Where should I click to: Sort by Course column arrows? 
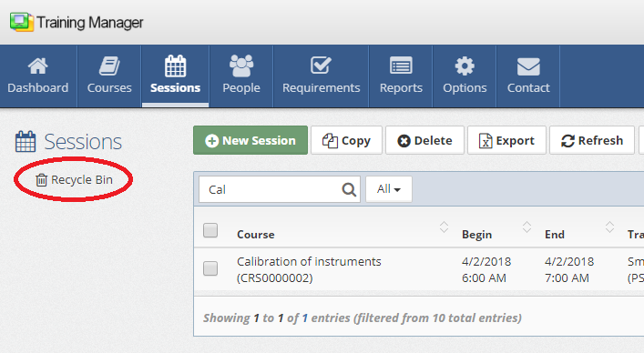(444, 227)
